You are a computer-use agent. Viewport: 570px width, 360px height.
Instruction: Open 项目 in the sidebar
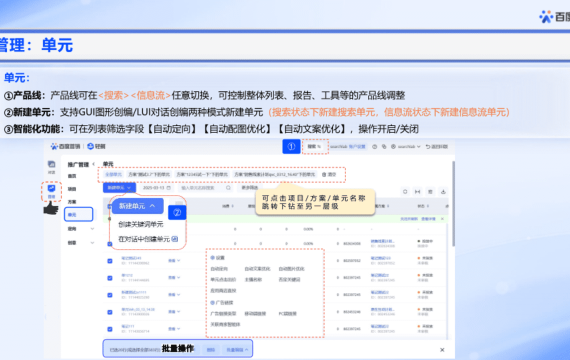pos(72,189)
